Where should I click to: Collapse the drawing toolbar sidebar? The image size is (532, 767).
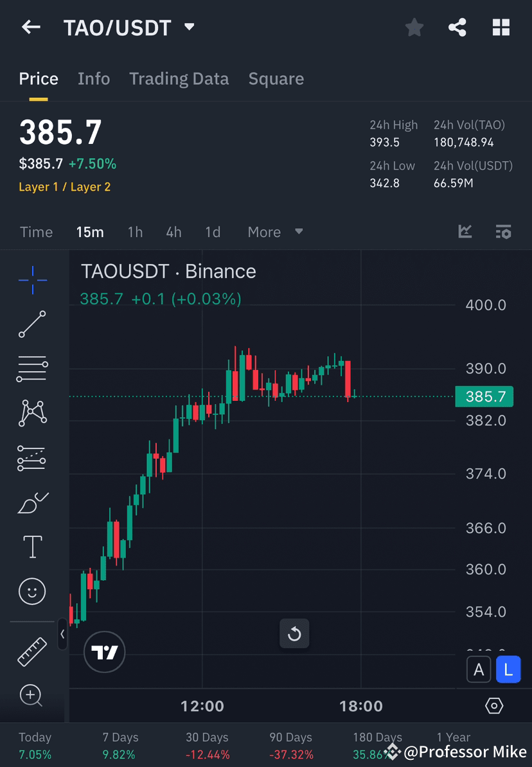click(62, 635)
